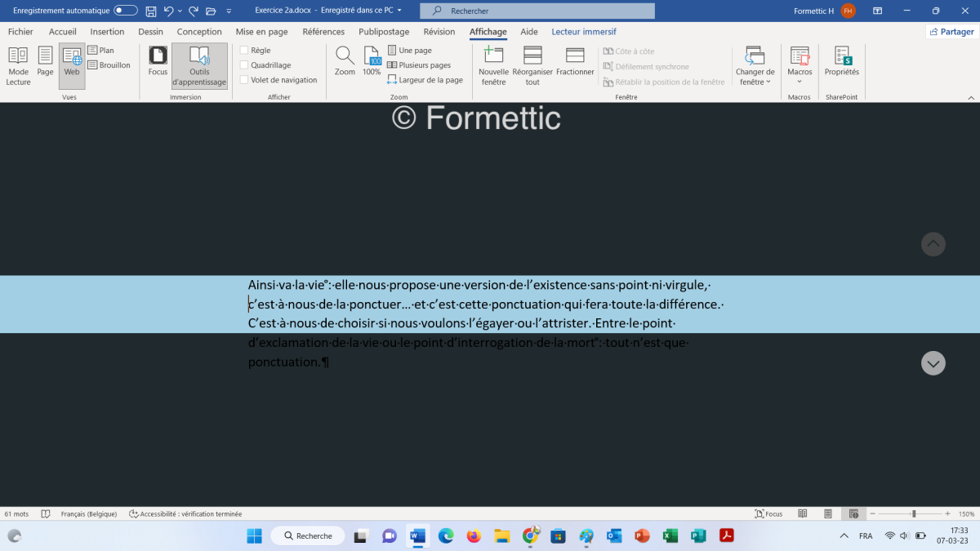Select Largeur de la page option
Screen dimensions: 980x551
[x=425, y=80]
